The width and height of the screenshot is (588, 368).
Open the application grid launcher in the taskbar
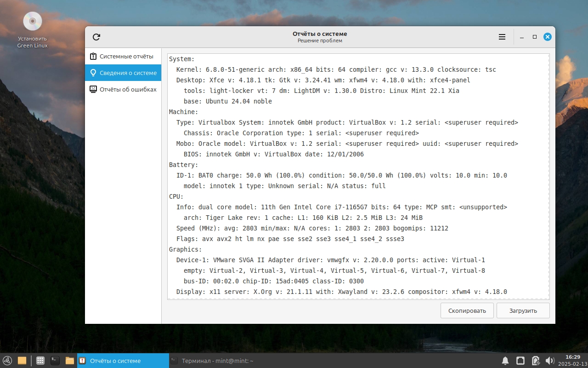(40, 361)
